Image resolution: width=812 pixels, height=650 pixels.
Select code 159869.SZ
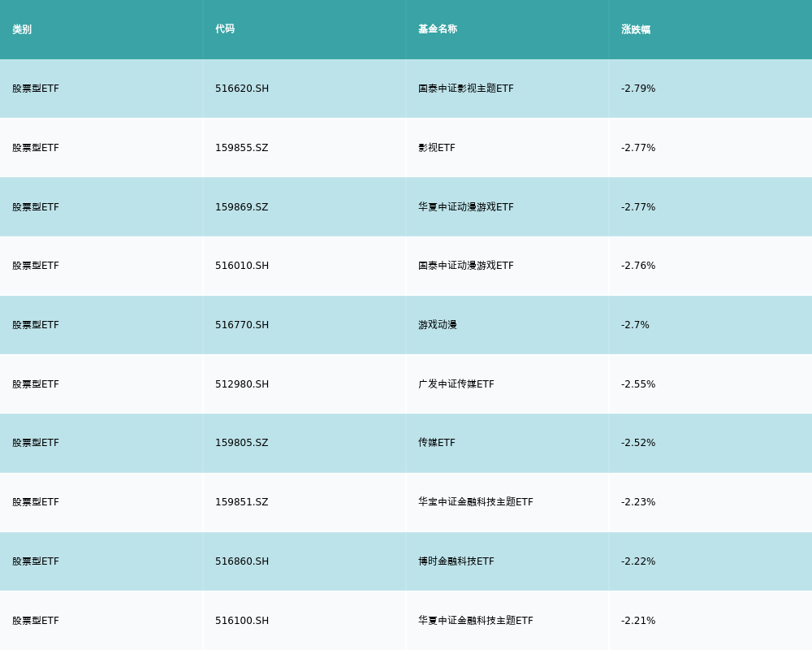tap(242, 207)
